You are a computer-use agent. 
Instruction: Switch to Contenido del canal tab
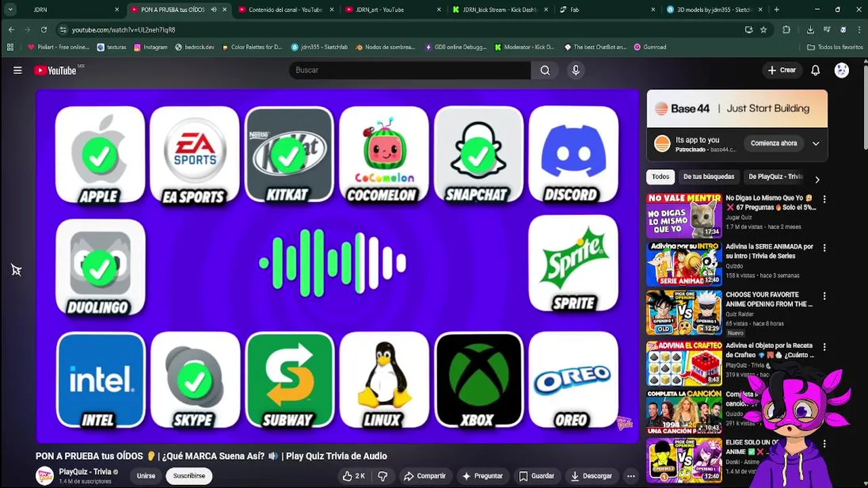click(x=286, y=9)
